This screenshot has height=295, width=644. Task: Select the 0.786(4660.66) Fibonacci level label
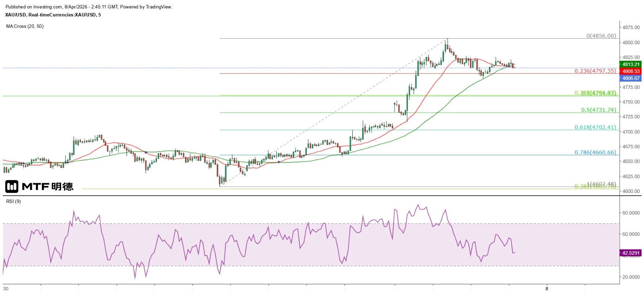(595, 152)
